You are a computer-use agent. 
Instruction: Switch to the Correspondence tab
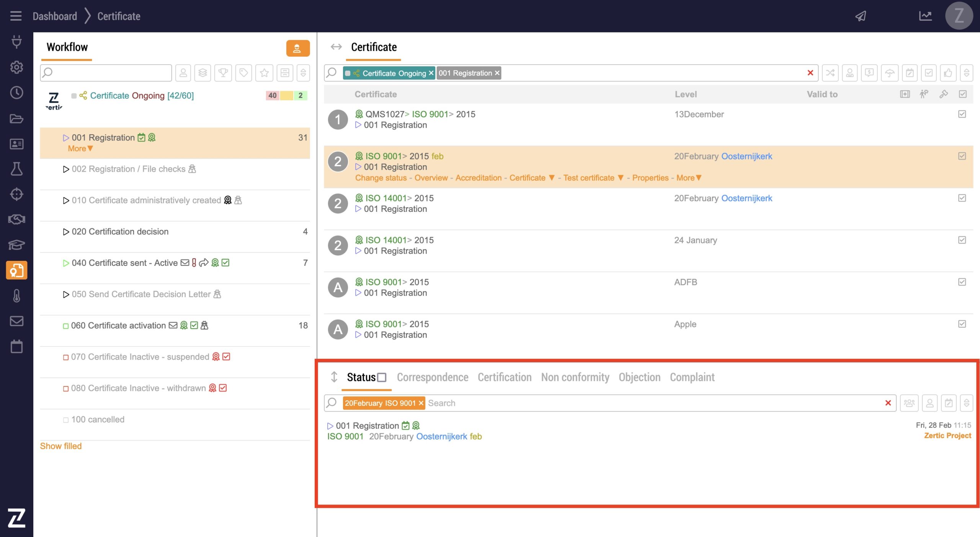[x=432, y=378]
